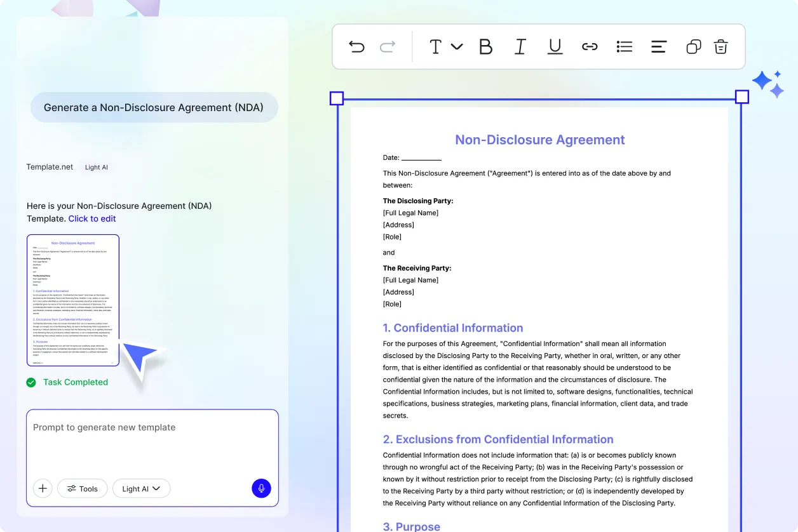The height and width of the screenshot is (532, 798).
Task: Select the Light AI tab
Action: tap(97, 167)
